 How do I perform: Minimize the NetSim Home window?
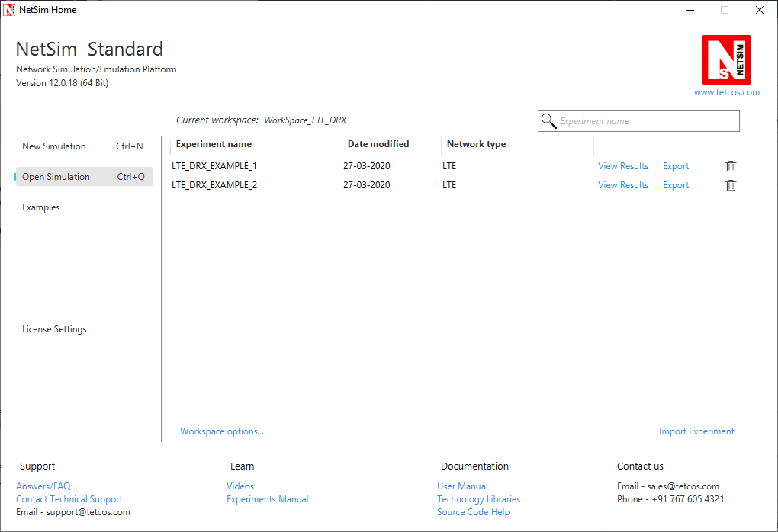(x=690, y=10)
